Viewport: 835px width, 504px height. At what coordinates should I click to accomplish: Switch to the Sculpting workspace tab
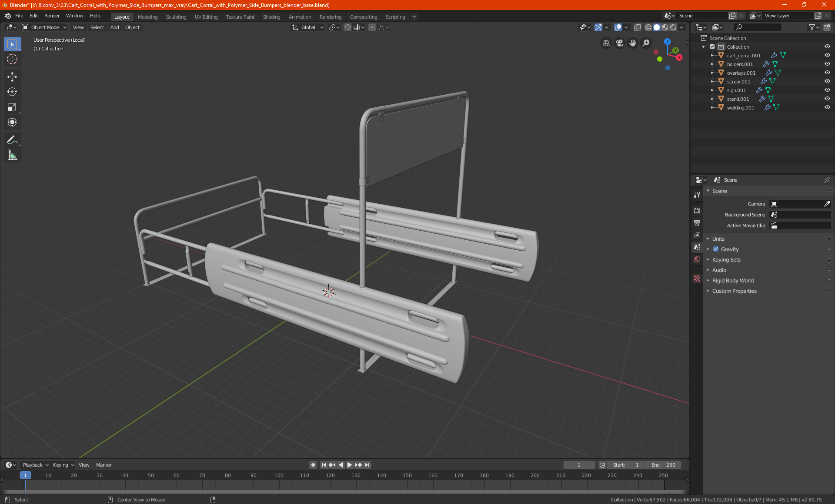click(176, 17)
